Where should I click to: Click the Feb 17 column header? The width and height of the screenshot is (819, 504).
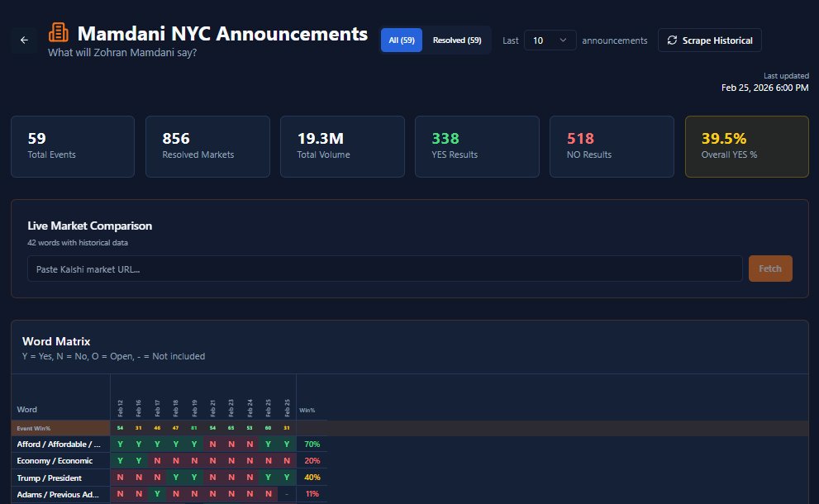(157, 408)
